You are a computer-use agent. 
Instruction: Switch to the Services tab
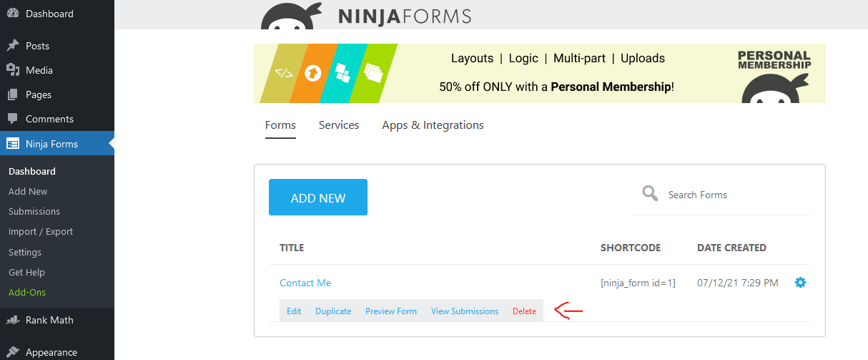339,125
